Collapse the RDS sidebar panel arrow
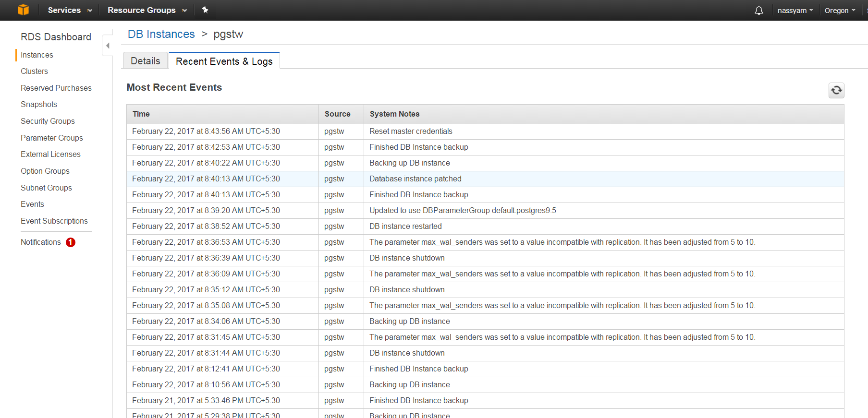Screen dimensions: 868x418 point(108,46)
